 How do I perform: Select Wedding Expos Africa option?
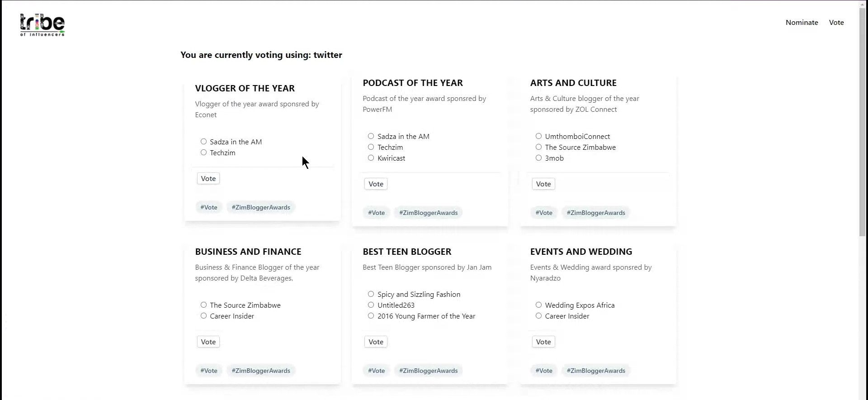click(538, 305)
